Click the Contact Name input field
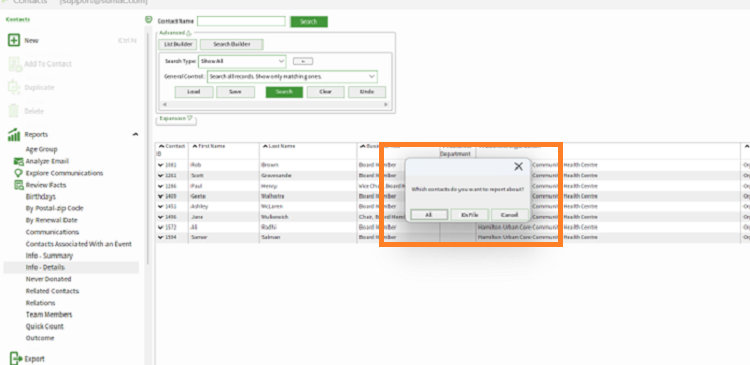 pos(241,22)
